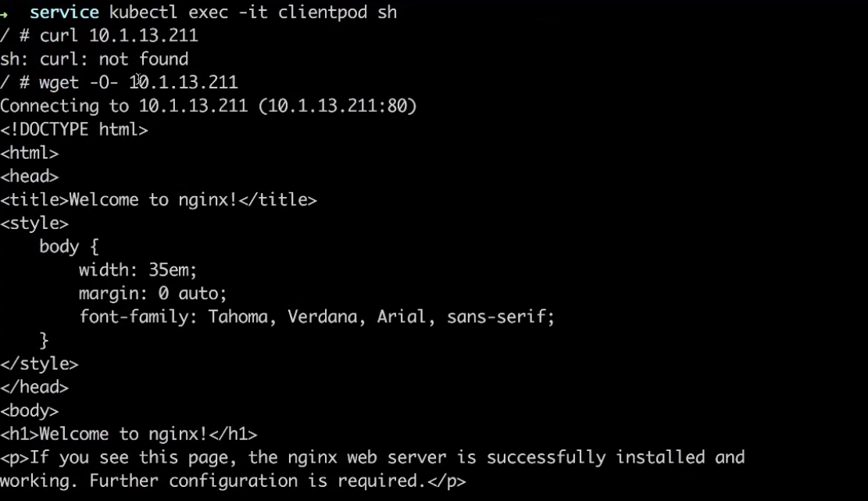Click the '<h1>Welcome to nginx!</h1>' heading line

pyautogui.click(x=128, y=434)
